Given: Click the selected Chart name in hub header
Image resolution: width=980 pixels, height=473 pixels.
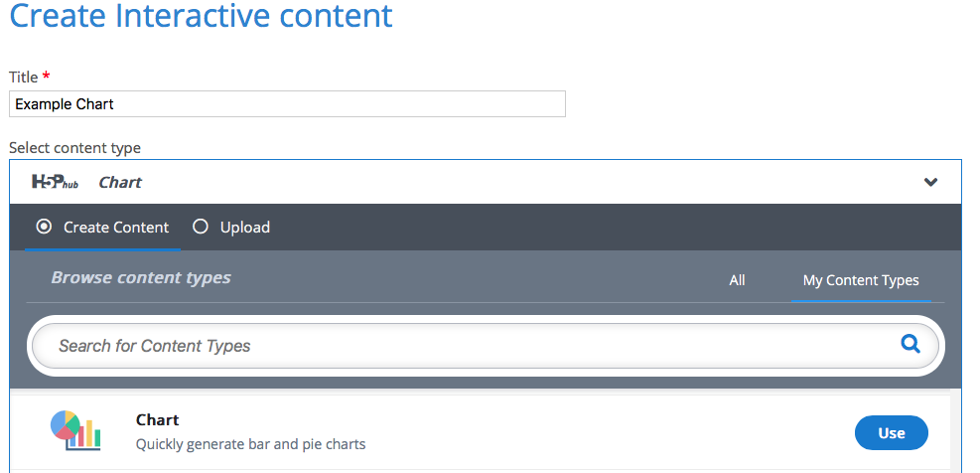Looking at the screenshot, I should click(x=120, y=183).
